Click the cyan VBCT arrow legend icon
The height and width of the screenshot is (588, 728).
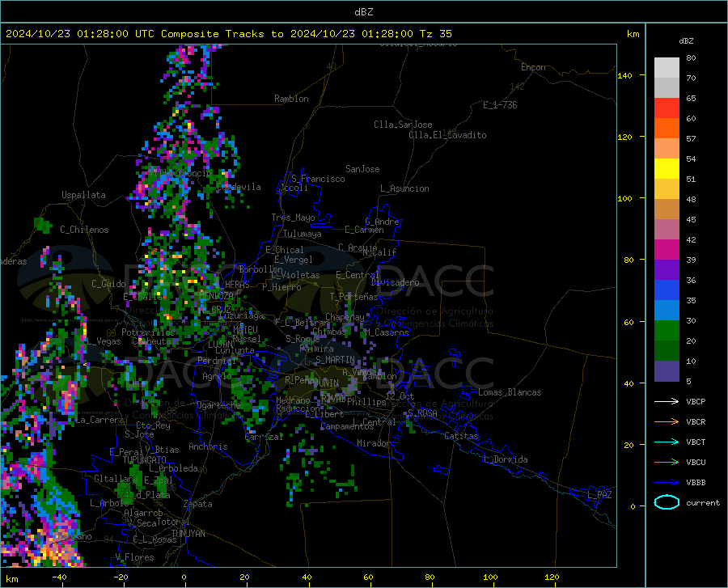[667, 442]
